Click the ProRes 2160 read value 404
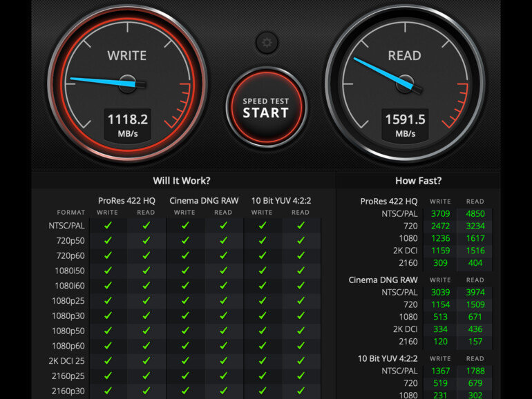 [x=475, y=263]
